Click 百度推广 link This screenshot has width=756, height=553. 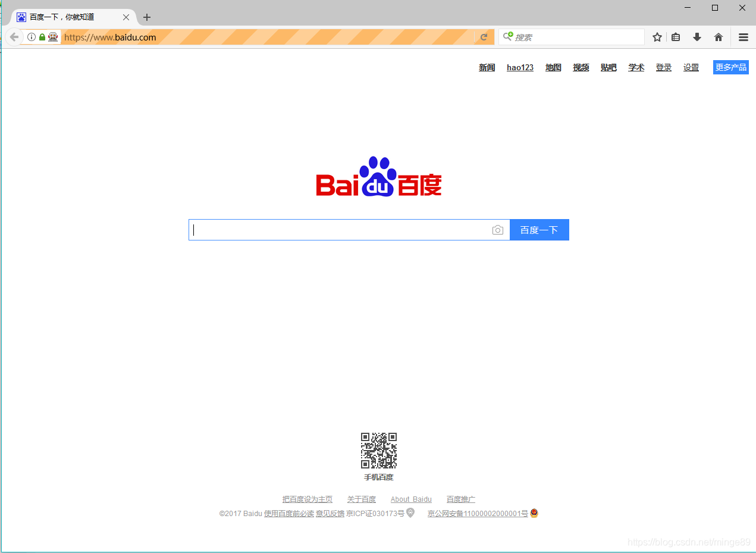point(461,499)
